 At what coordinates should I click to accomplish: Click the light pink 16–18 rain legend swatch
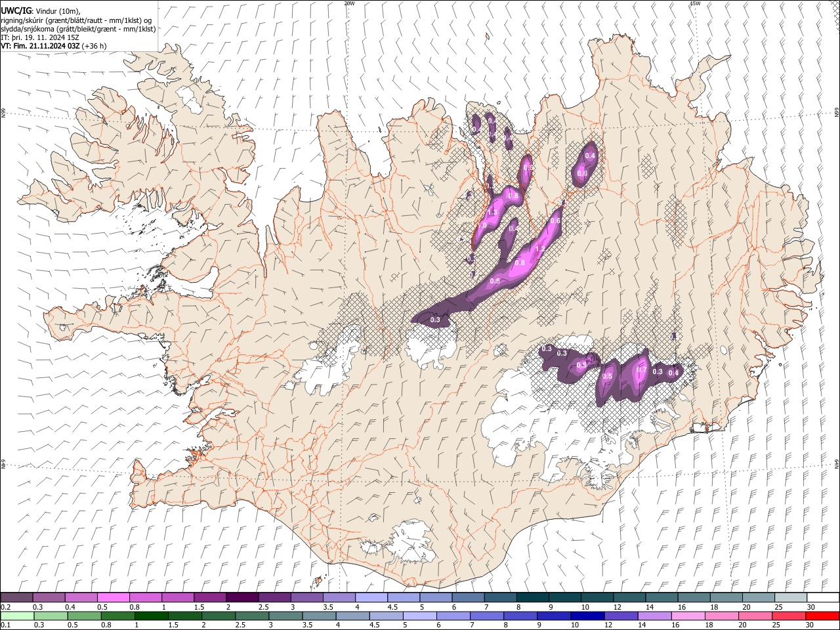coord(688,616)
